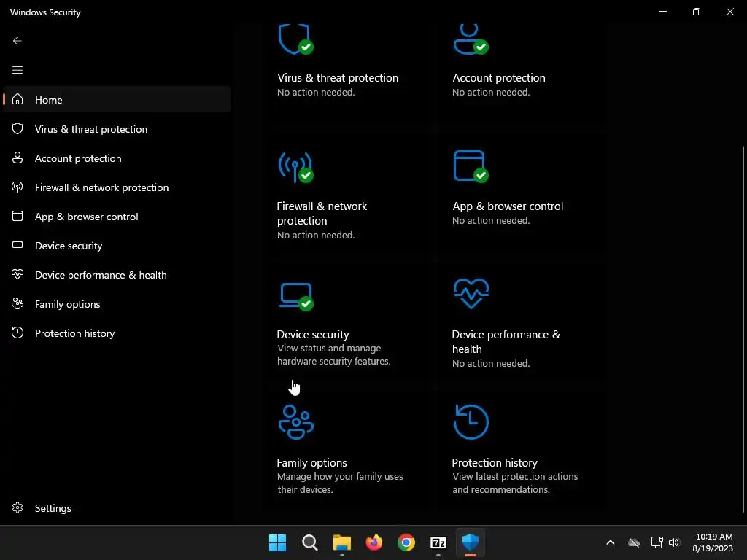
Task: Click the family icon beside Family options in sidebar
Action: [x=18, y=304]
